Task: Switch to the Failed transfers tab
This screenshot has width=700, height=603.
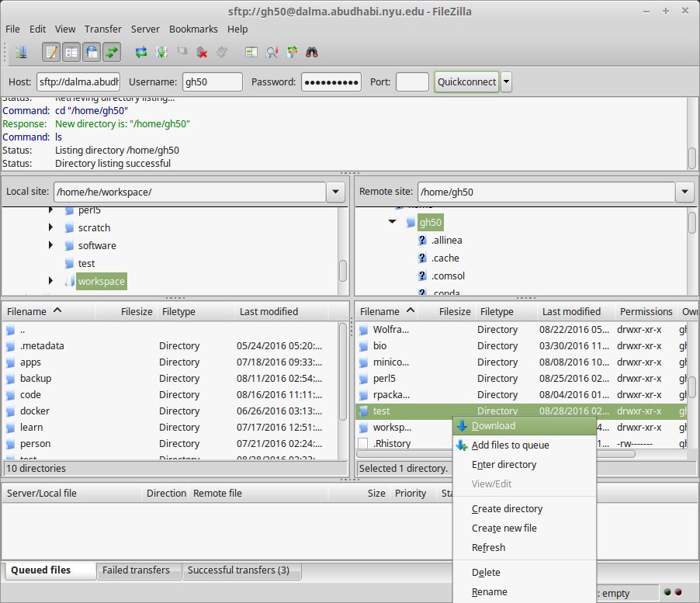Action: click(136, 570)
